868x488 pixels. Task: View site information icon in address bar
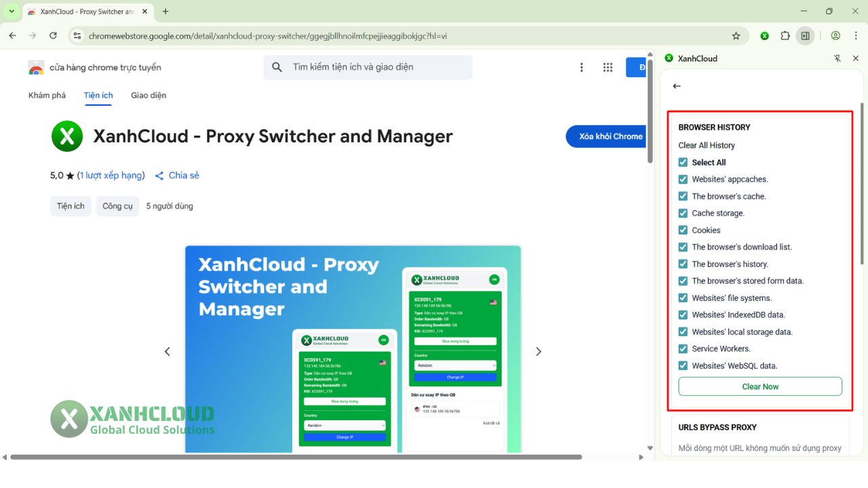click(x=77, y=36)
